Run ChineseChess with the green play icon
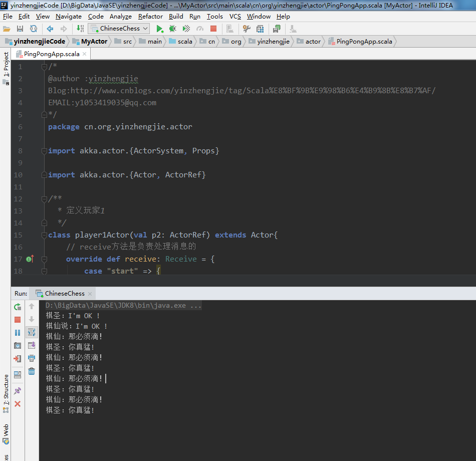Screen dimensions: 476x461 pos(159,29)
